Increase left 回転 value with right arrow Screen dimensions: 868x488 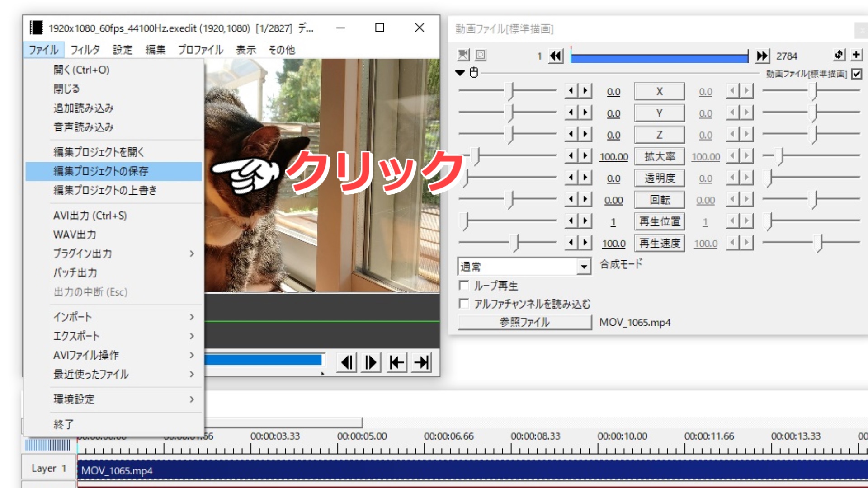coord(585,199)
